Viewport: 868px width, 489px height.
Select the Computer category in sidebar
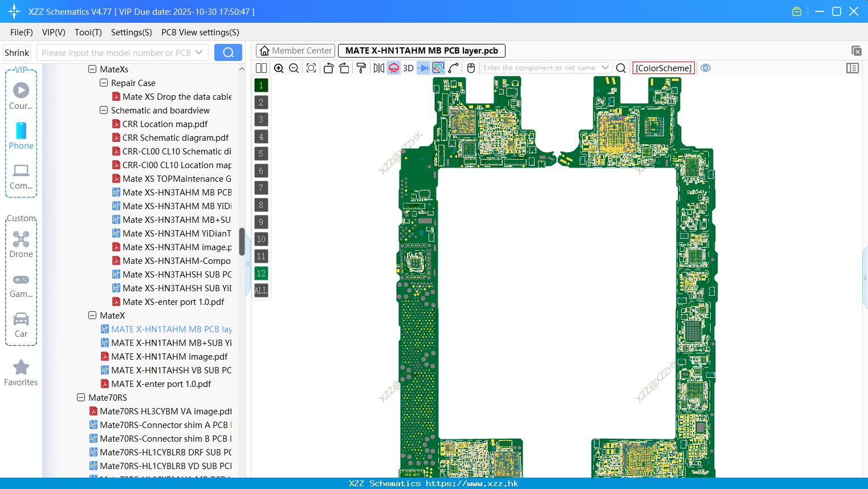(21, 176)
